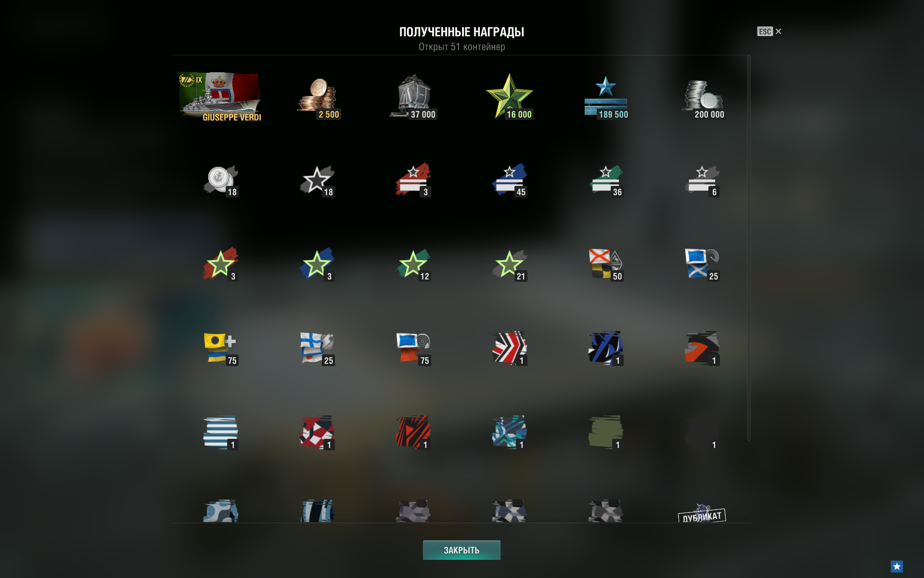Click the signal flags reward with 50
Screen dimensions: 924x578
[x=606, y=264]
